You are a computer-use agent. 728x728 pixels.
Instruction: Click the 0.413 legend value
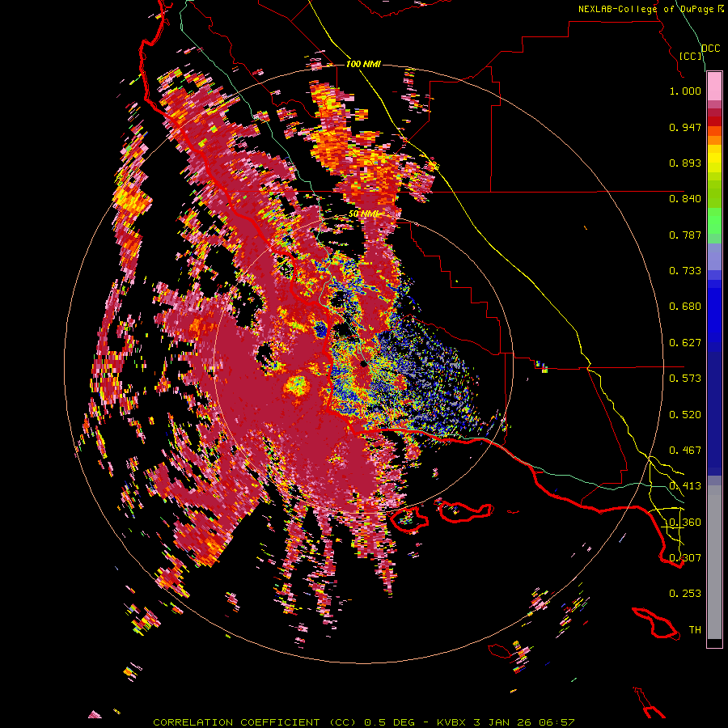685,486
